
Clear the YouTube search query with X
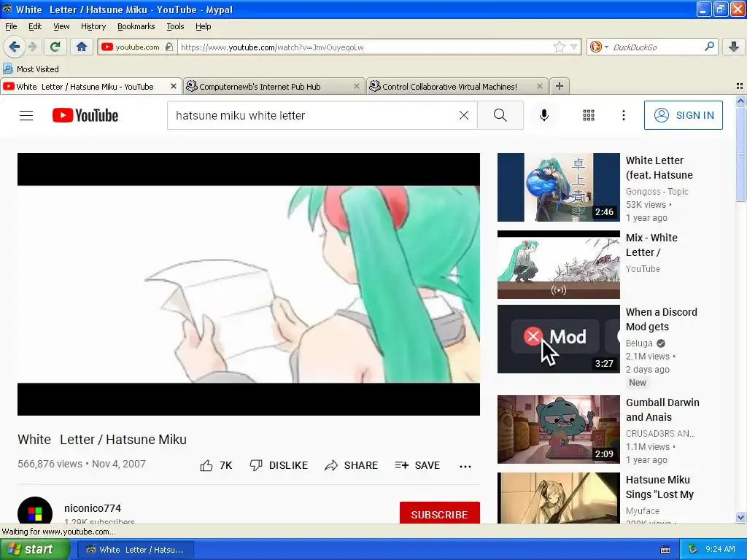tap(463, 115)
